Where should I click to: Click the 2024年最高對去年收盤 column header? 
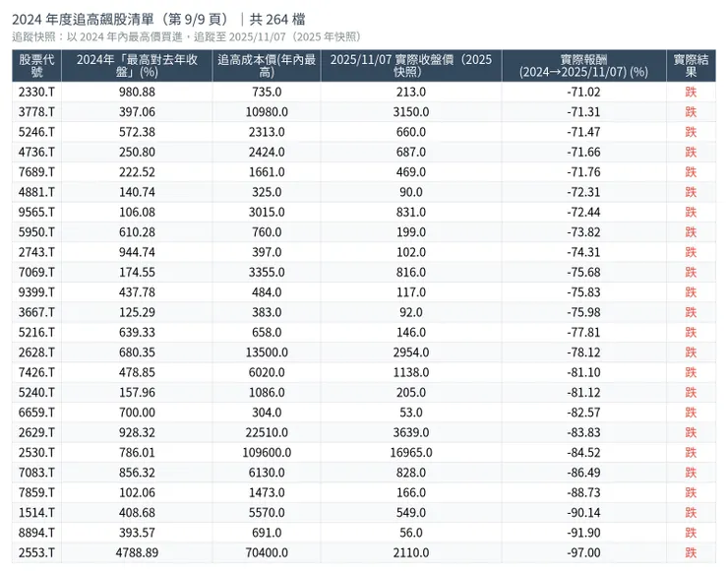tap(136, 65)
